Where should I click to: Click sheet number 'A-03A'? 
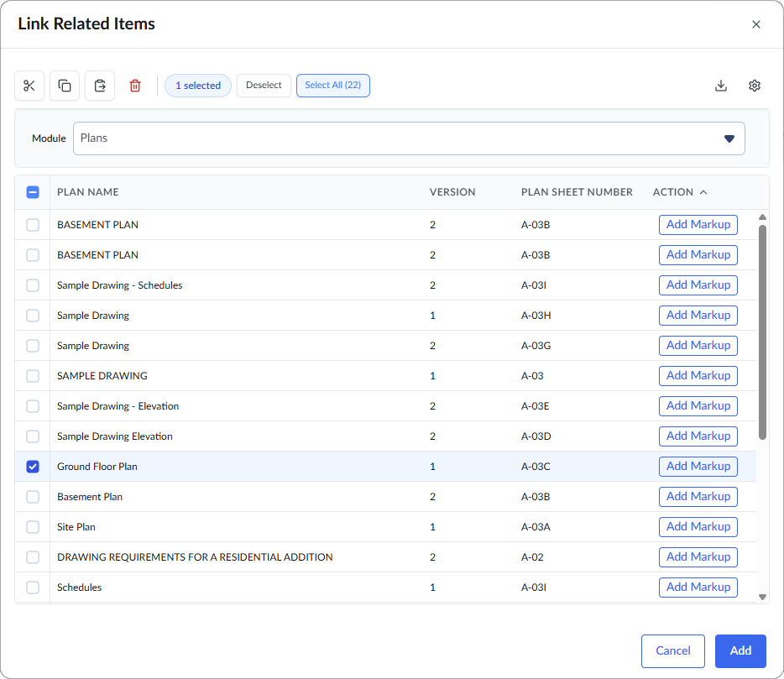pos(536,527)
